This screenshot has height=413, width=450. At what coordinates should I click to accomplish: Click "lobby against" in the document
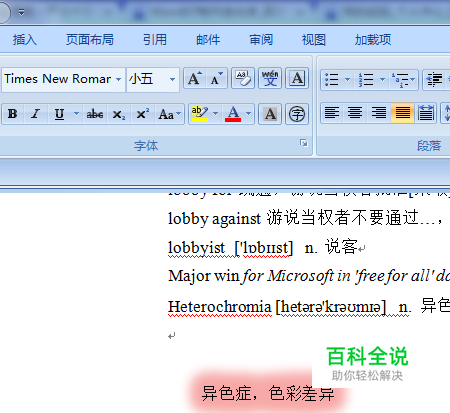(x=214, y=219)
